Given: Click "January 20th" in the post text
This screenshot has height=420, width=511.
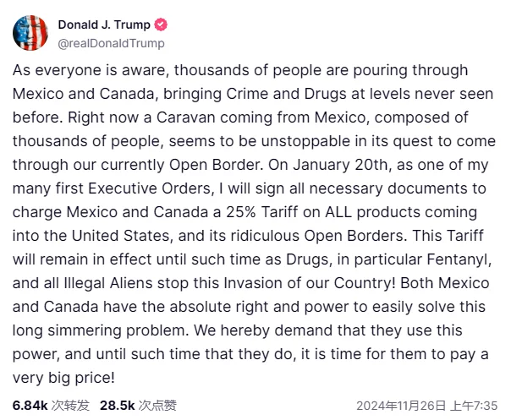Looking at the screenshot, I should click(341, 165).
